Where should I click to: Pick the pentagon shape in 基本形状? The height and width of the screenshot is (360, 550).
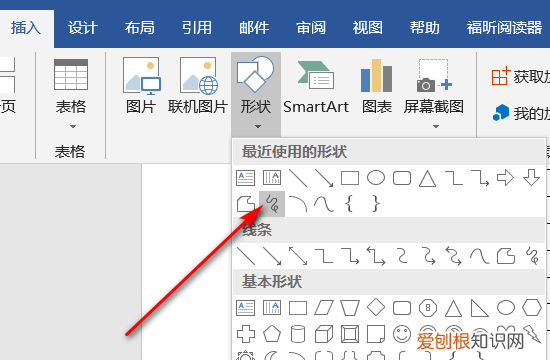click(x=272, y=334)
